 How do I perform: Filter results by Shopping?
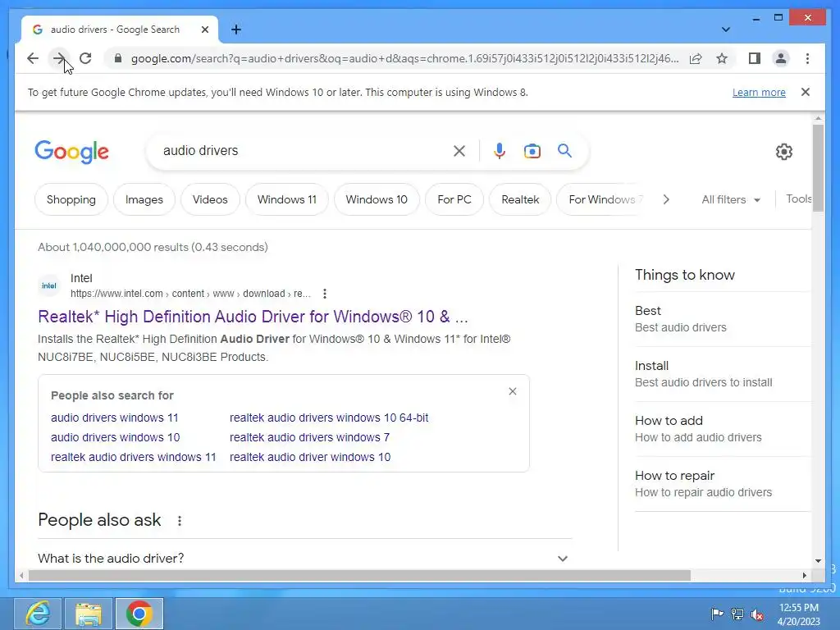[x=71, y=199]
